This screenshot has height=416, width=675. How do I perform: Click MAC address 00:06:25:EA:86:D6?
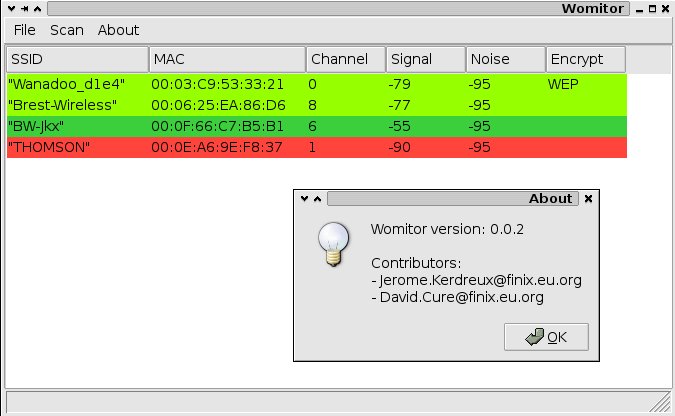point(218,106)
